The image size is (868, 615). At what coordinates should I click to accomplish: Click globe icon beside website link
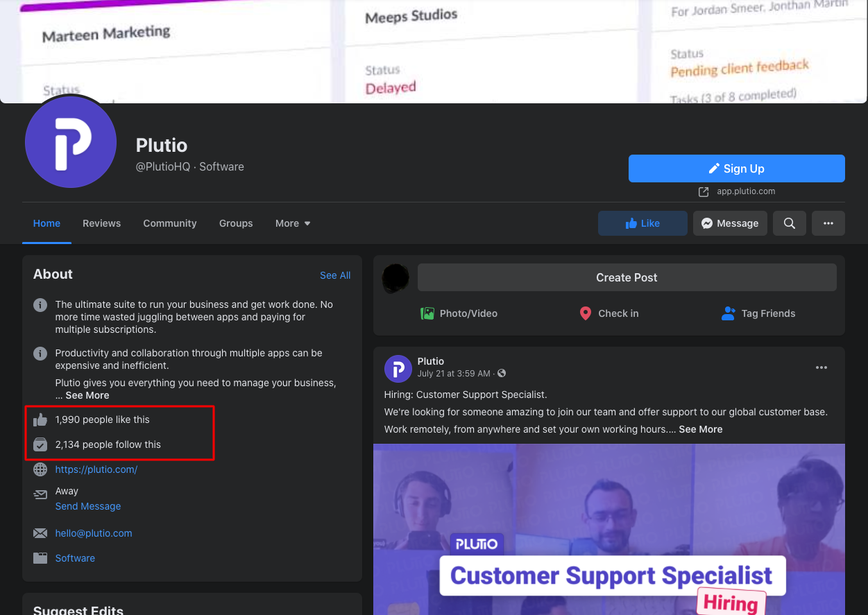tap(40, 469)
